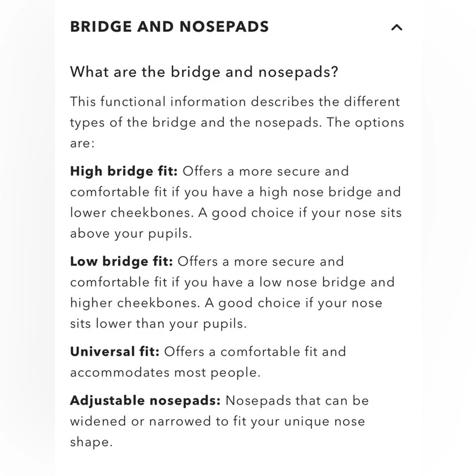Viewport: 476px width, 476px height.
Task: Click "Offers a comfortable fit and" text
Action: pyautogui.click(x=255, y=352)
